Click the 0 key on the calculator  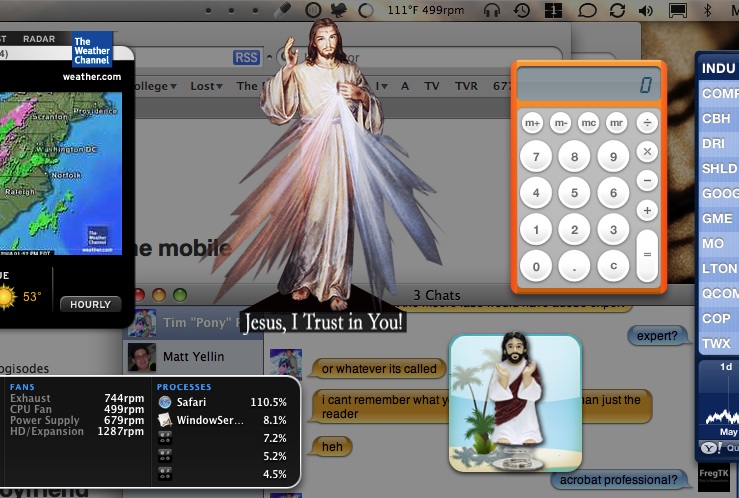(536, 266)
